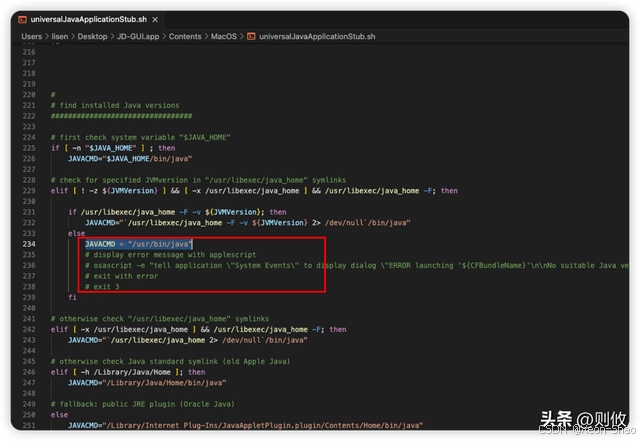The image size is (640, 441).
Task: Open Users breadcrumb segment
Action: [x=31, y=36]
